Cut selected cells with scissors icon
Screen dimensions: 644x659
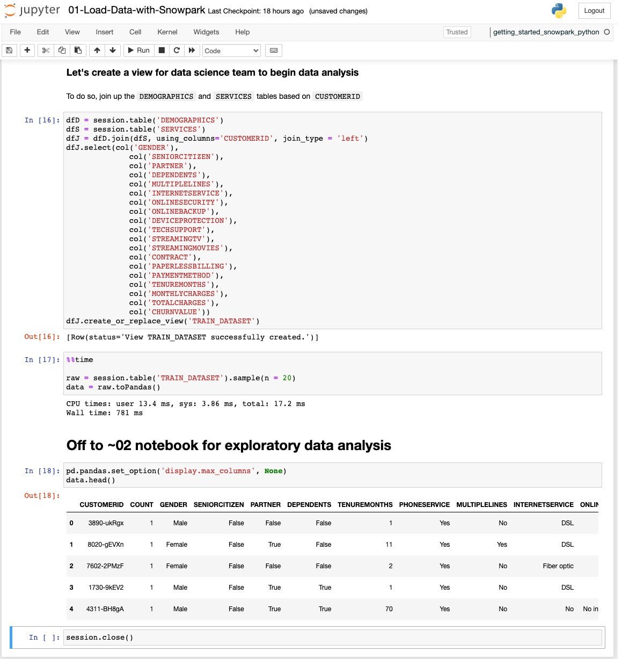(x=46, y=50)
